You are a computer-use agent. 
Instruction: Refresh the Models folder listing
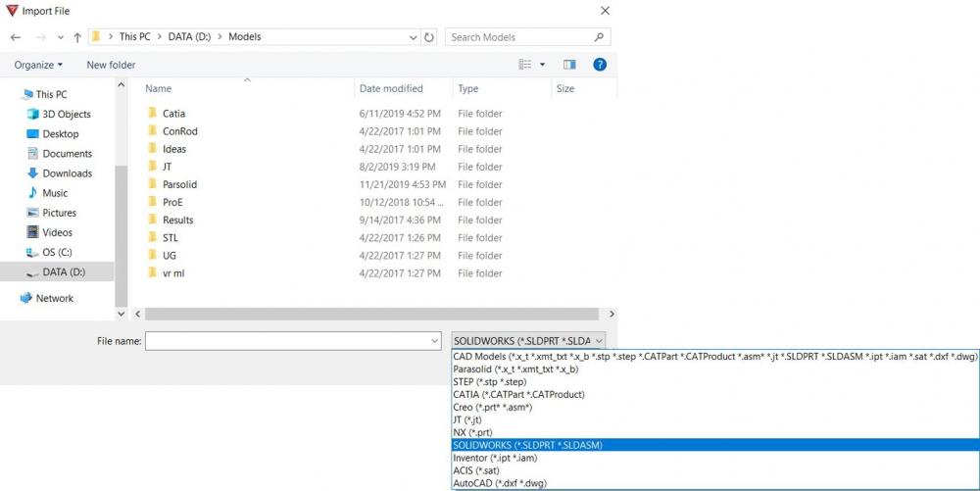coord(429,37)
